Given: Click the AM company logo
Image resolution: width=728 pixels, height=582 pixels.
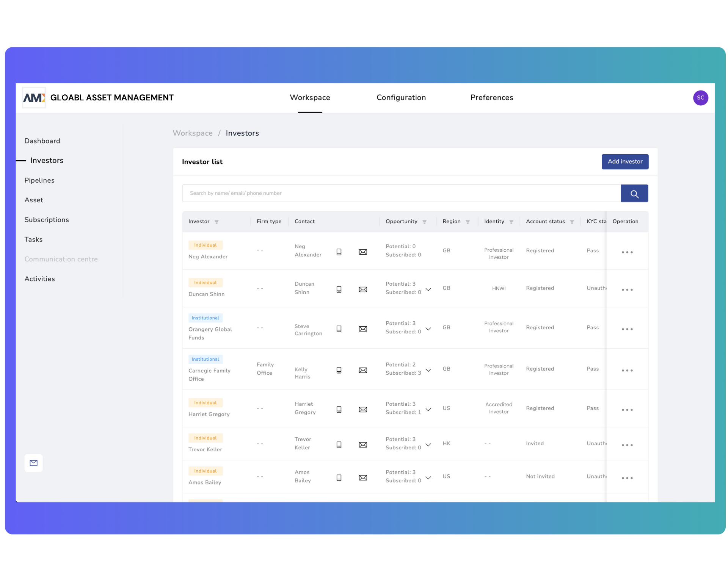Looking at the screenshot, I should point(34,98).
